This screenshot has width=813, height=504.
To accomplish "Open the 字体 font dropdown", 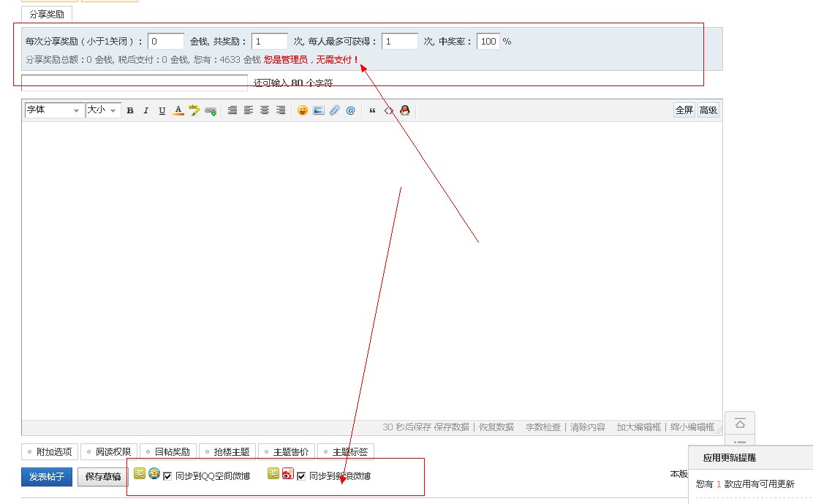I will (54, 110).
